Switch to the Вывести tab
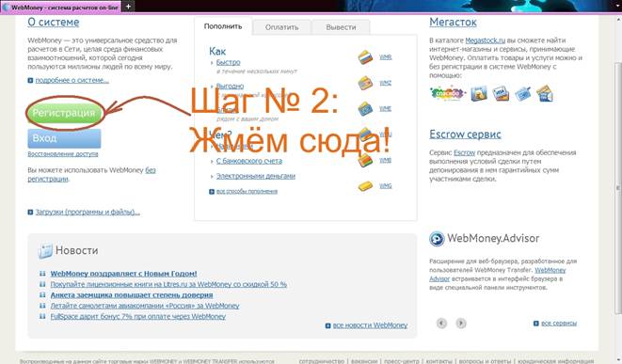 tap(341, 27)
